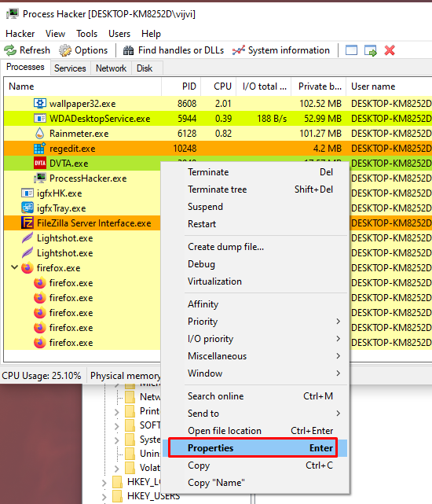Screen dimensions: 432x504
Task: Choose Terminate tree from the context menu
Action: pos(254,189)
